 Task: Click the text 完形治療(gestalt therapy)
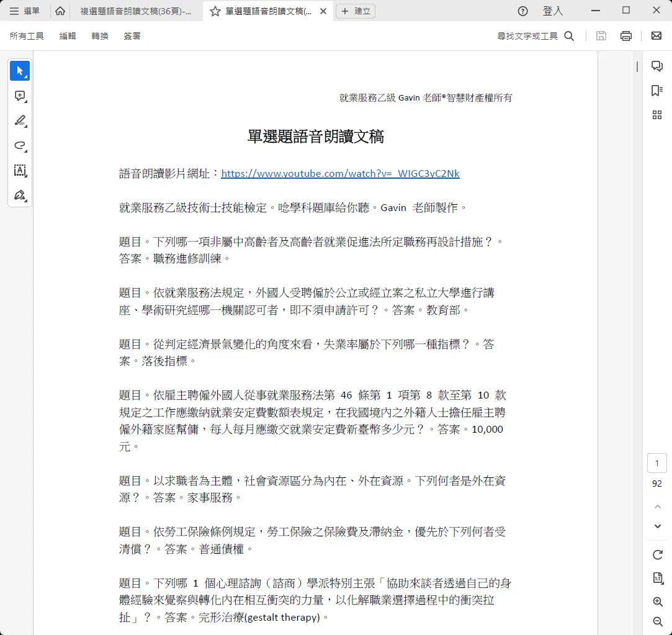coord(259,617)
